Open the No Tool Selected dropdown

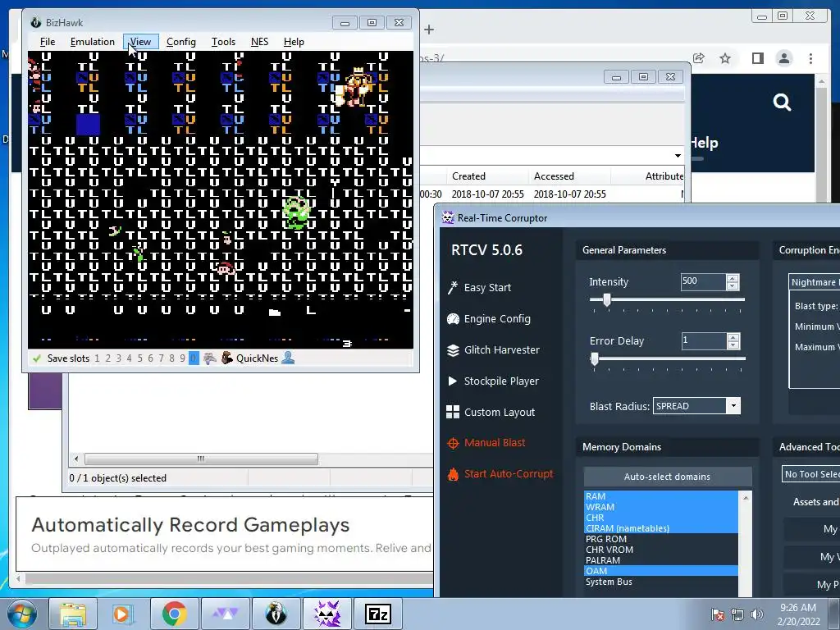click(x=810, y=474)
